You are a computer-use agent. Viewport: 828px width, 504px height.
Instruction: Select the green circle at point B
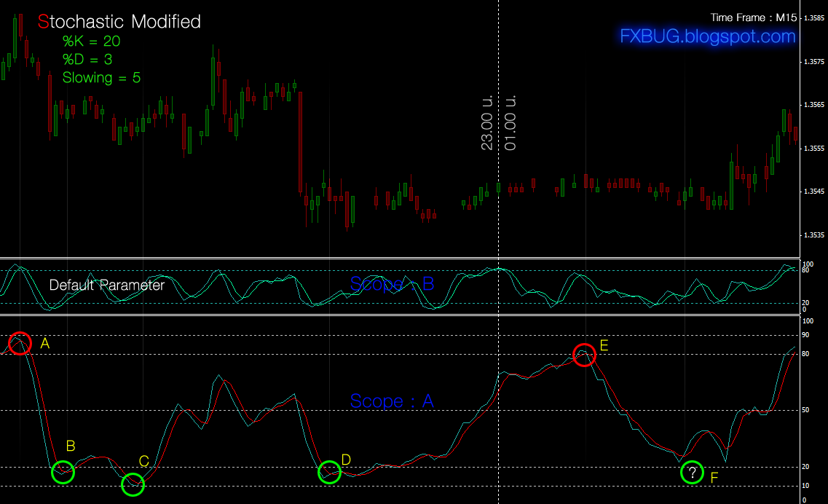[62, 473]
